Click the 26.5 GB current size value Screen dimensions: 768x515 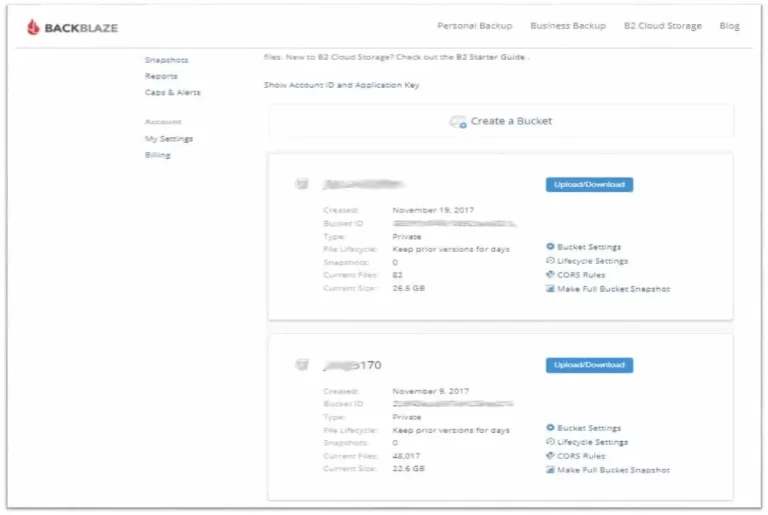408,288
